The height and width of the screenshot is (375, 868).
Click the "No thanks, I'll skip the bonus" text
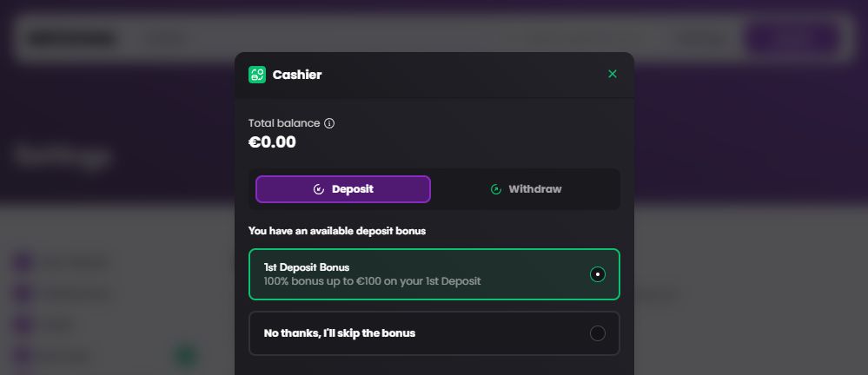(339, 333)
